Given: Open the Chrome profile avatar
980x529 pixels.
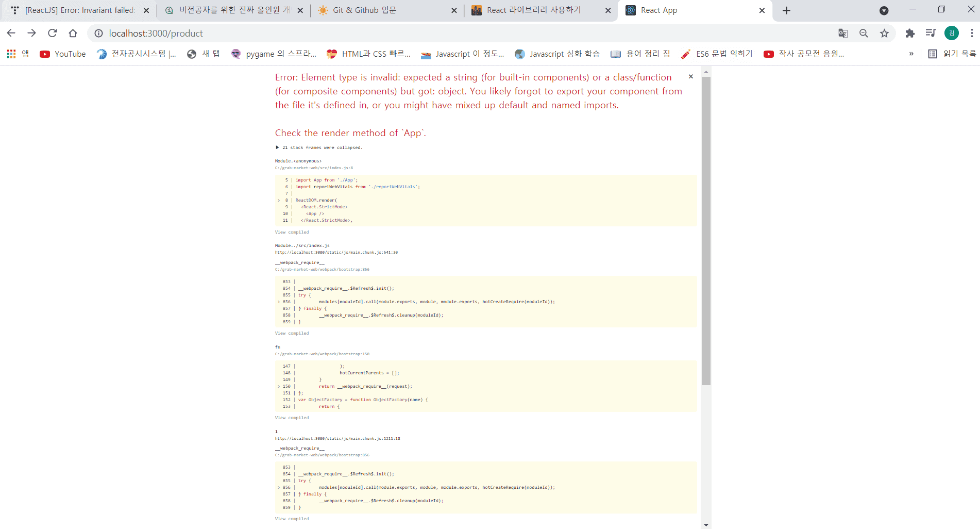Looking at the screenshot, I should tap(951, 34).
